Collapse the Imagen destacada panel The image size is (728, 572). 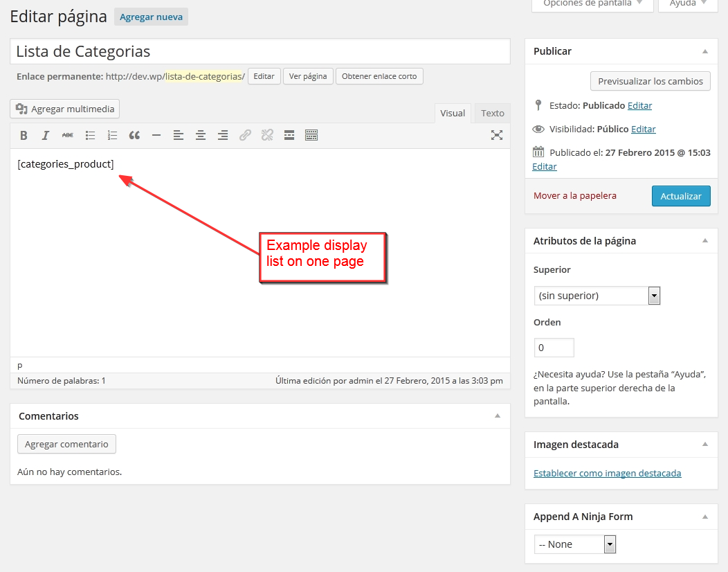click(x=705, y=444)
